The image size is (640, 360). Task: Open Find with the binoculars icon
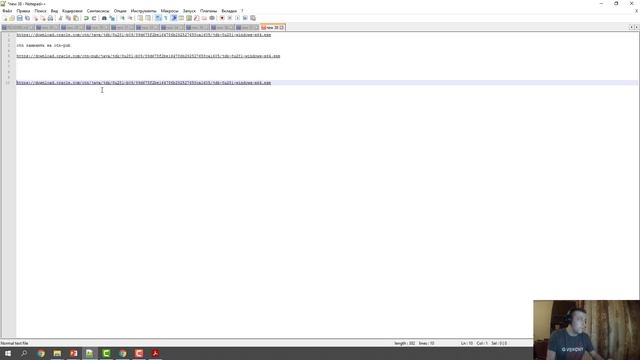104,18
